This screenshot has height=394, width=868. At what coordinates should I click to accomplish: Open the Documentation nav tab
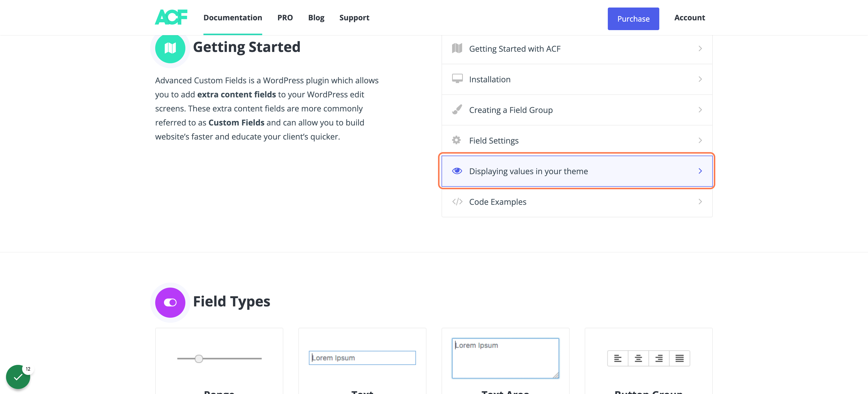tap(233, 18)
